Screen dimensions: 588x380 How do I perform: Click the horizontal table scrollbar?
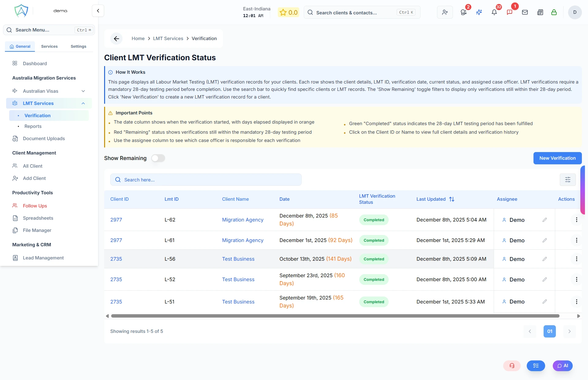coord(335,316)
